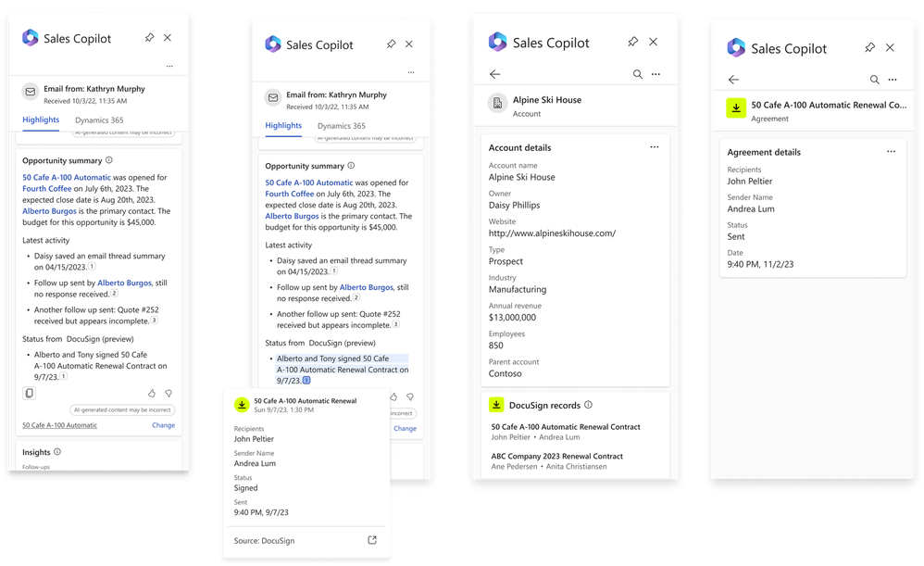This screenshot has width=924, height=566.
Task: Click Change link in first panel
Action: pos(163,425)
